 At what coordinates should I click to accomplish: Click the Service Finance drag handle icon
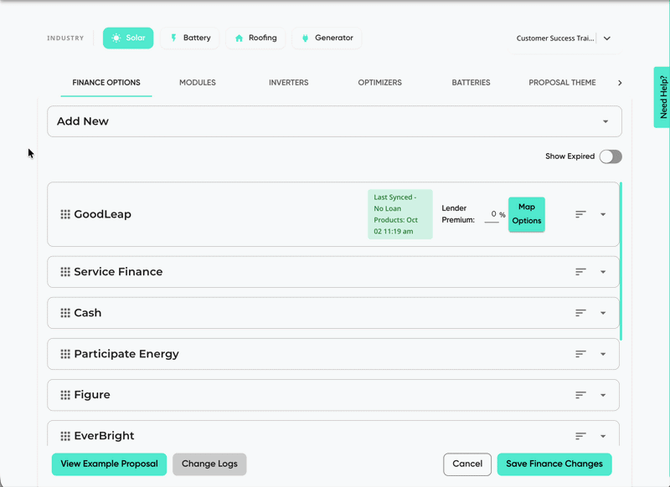(65, 272)
